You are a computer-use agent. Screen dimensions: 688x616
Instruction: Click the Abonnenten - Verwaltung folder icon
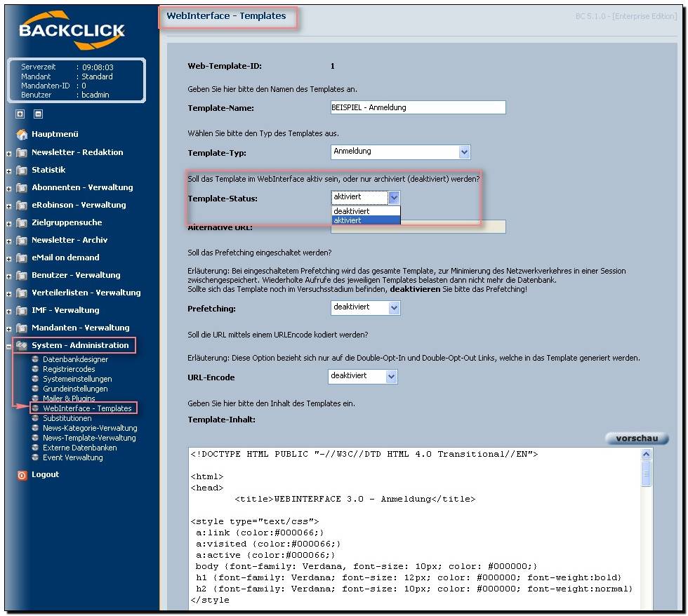(22, 187)
